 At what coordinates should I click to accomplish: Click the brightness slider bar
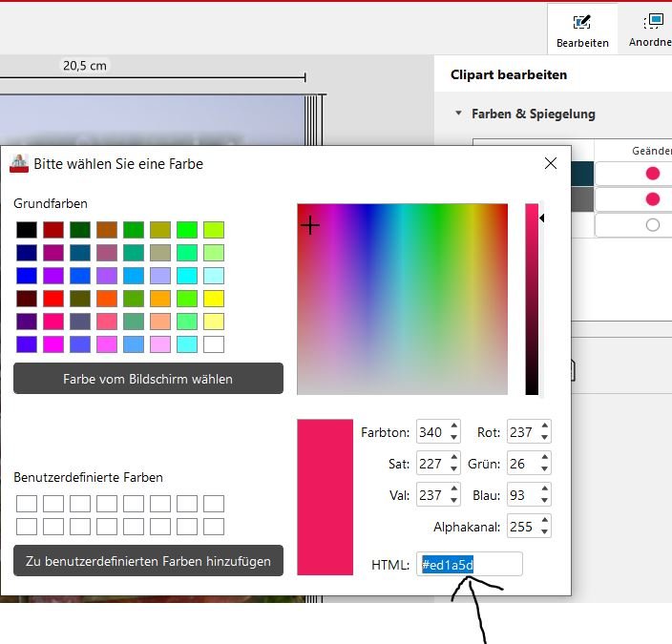coord(532,299)
